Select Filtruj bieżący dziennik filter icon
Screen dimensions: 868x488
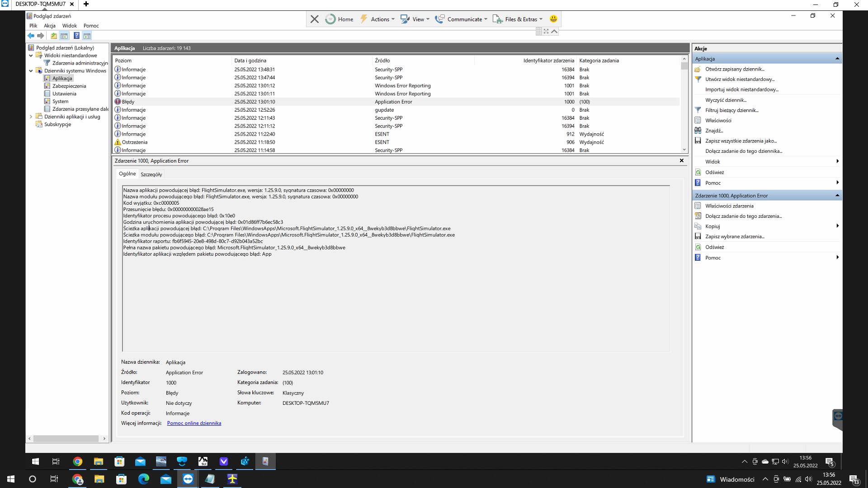click(698, 110)
